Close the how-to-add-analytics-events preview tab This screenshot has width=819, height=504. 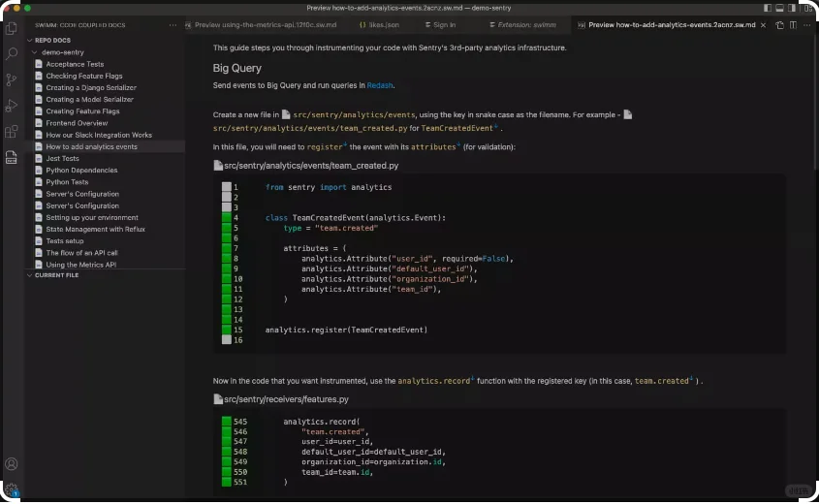coord(763,25)
